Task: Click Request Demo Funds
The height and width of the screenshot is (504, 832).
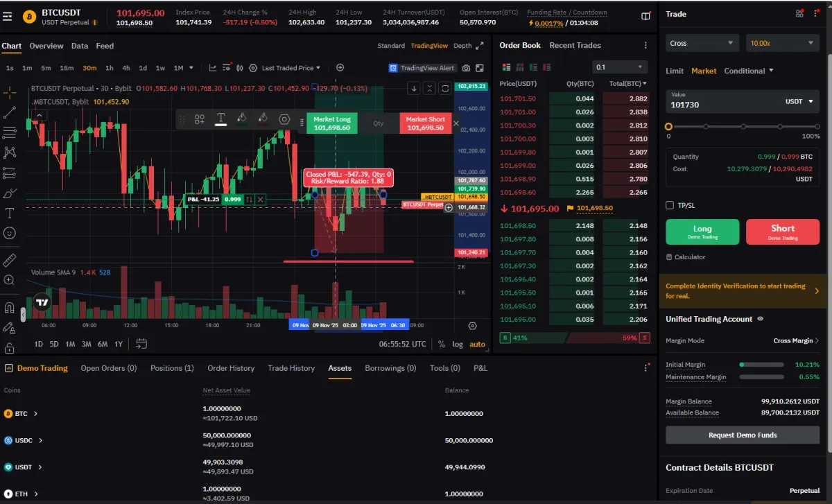Action: [x=742, y=435]
